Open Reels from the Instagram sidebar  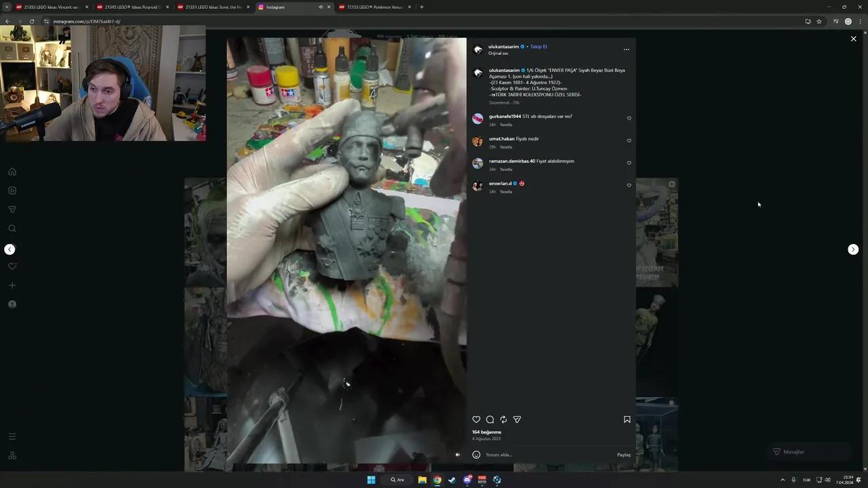point(12,190)
